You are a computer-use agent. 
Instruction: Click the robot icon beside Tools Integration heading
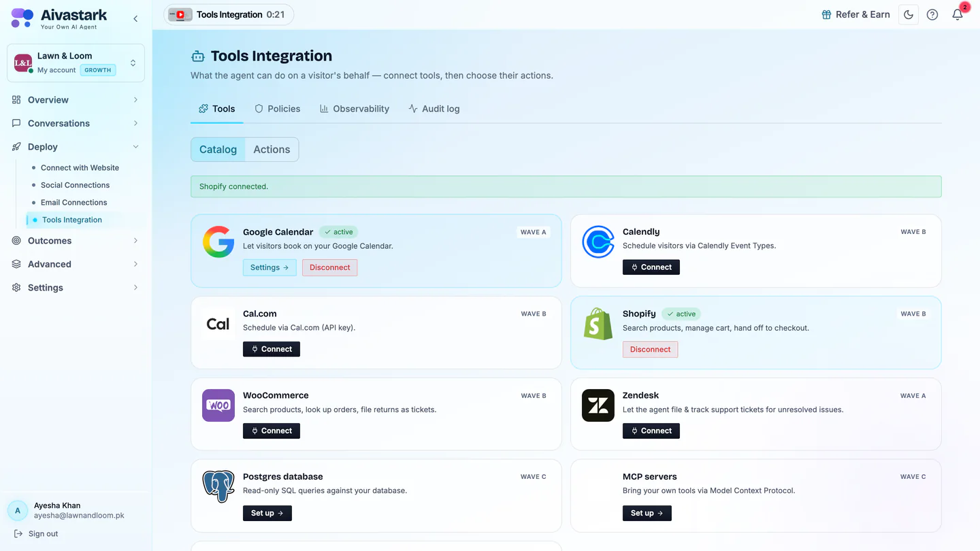click(x=198, y=56)
